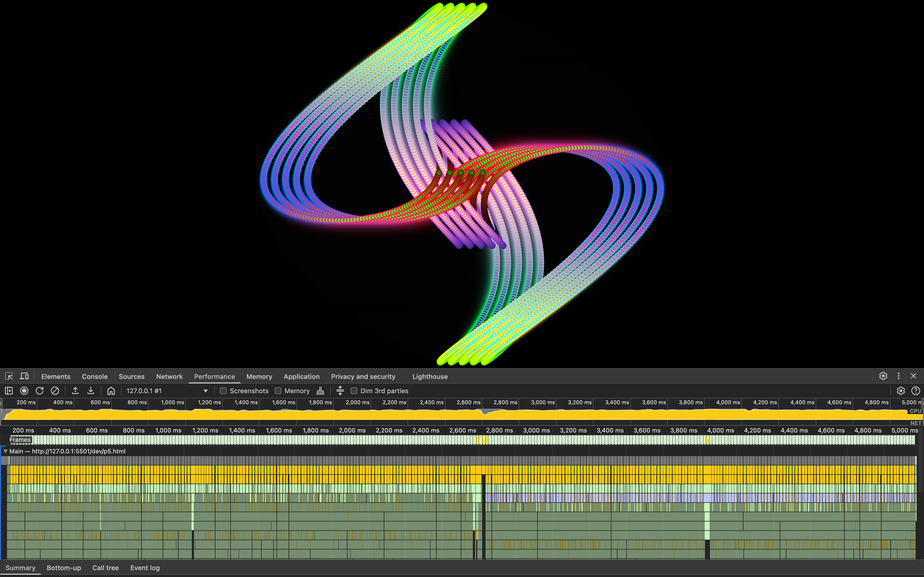Clear the current performance recording

coord(55,391)
